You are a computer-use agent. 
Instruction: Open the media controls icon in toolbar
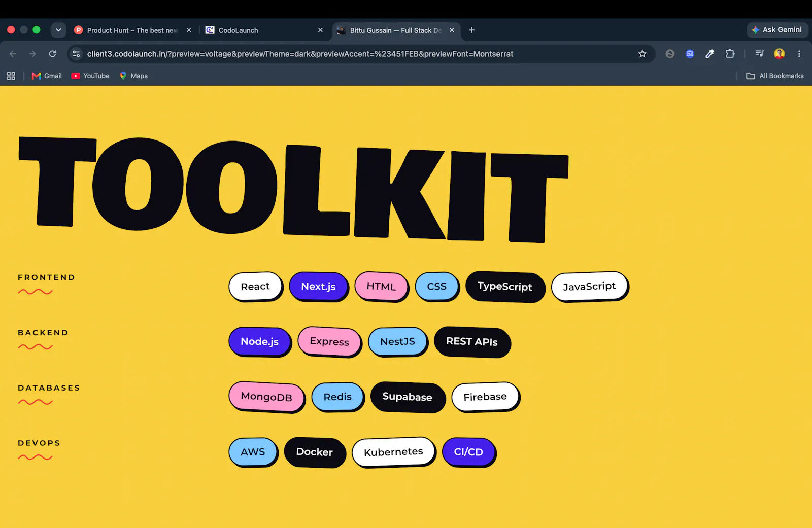click(759, 54)
